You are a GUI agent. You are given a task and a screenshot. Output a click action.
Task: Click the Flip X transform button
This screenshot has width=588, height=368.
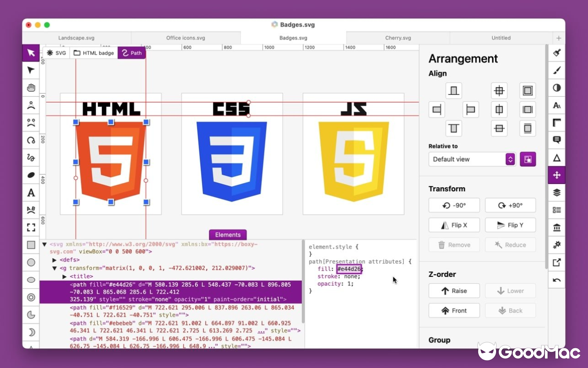pyautogui.click(x=454, y=225)
